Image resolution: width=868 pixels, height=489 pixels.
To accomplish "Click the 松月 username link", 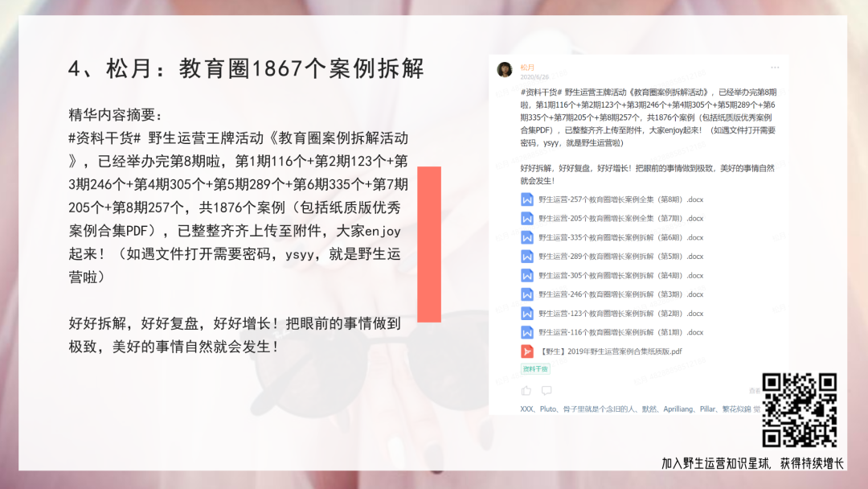I will tap(527, 67).
